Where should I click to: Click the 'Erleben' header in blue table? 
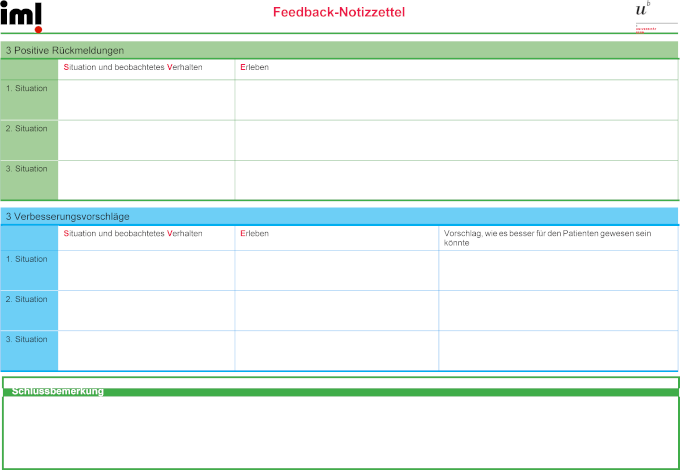coord(255,233)
